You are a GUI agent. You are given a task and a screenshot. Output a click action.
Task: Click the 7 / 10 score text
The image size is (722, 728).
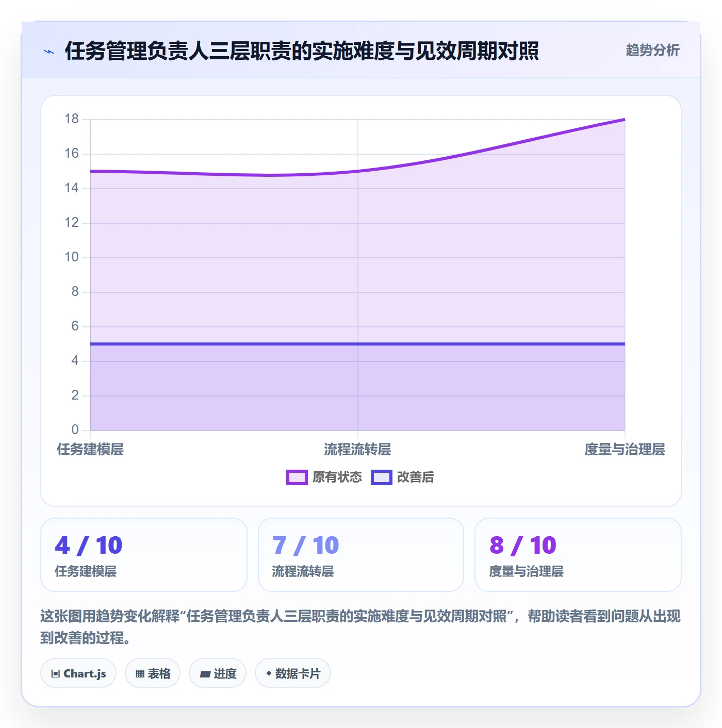(306, 545)
